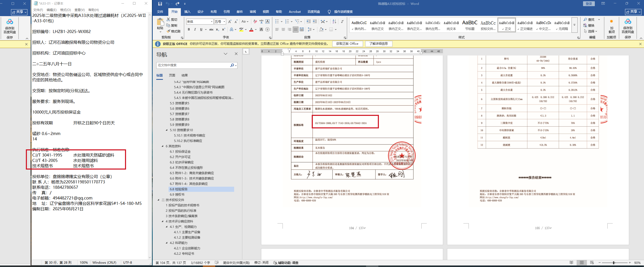This screenshot has height=267, width=644.
Task: Collapse the 4.2 科研能力 tree node
Action: pos(167,243)
